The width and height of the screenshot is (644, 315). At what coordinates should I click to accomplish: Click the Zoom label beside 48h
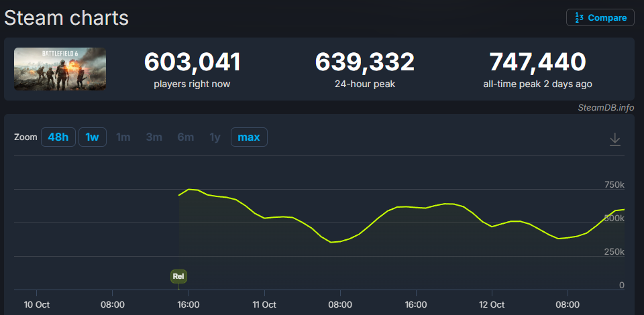click(25, 137)
